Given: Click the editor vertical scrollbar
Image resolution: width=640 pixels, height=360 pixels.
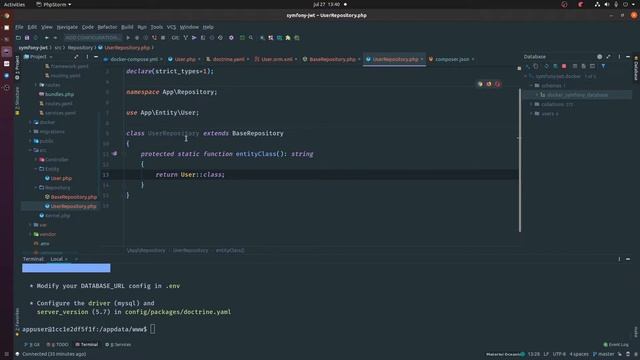Looking at the screenshot, I should tap(520, 159).
